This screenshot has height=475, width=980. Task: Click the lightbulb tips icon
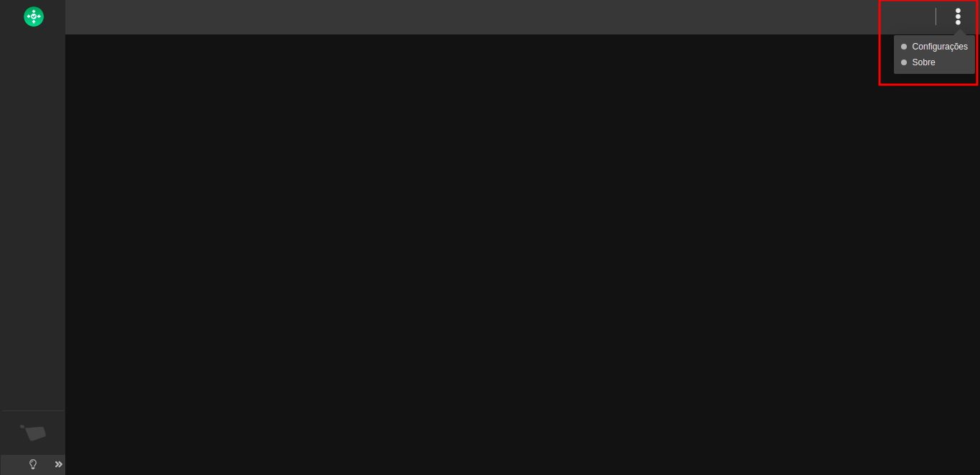(32, 464)
